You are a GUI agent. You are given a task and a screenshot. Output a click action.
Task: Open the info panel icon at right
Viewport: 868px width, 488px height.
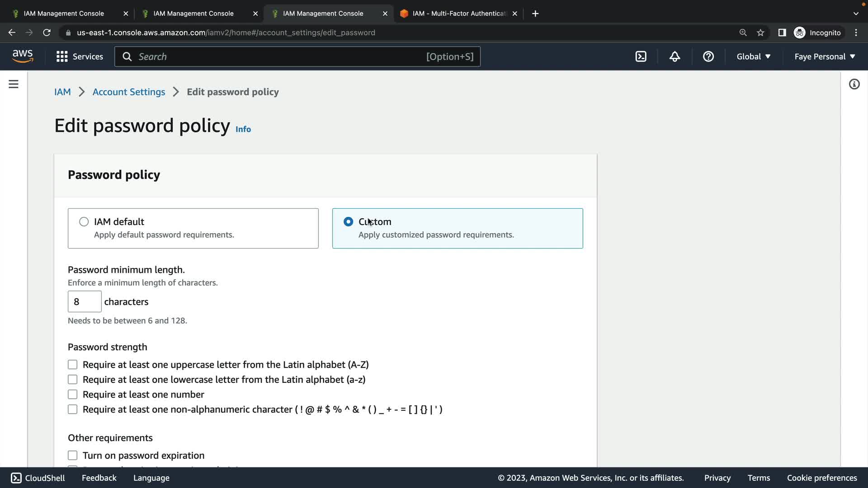tap(854, 84)
